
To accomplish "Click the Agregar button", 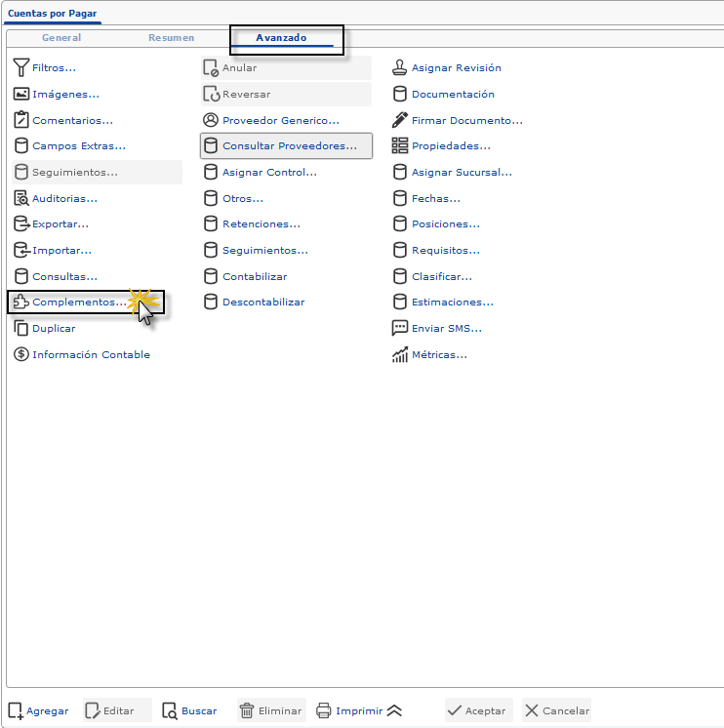I will 39,711.
